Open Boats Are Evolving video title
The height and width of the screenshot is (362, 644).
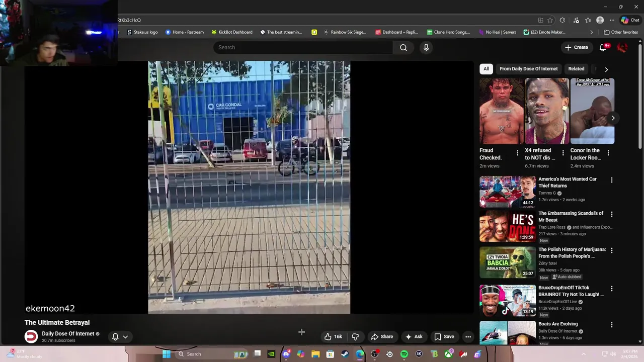click(558, 324)
